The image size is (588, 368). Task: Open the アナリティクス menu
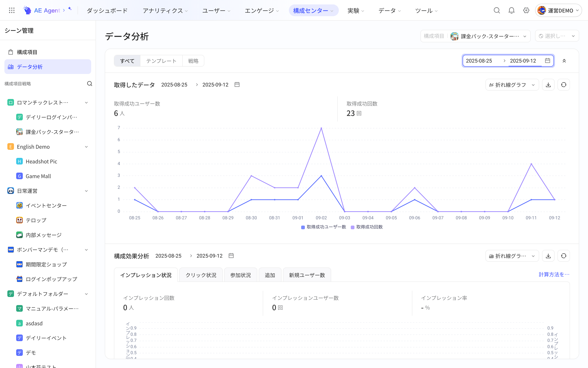coord(165,10)
